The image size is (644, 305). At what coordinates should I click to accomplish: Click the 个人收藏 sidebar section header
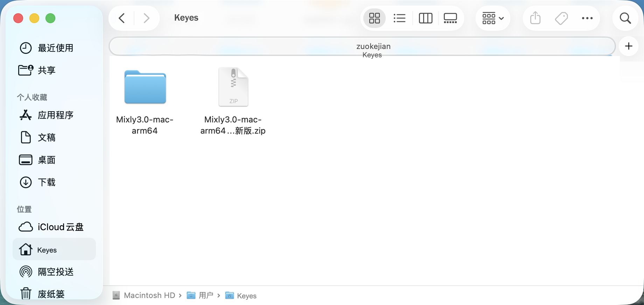tap(32, 97)
